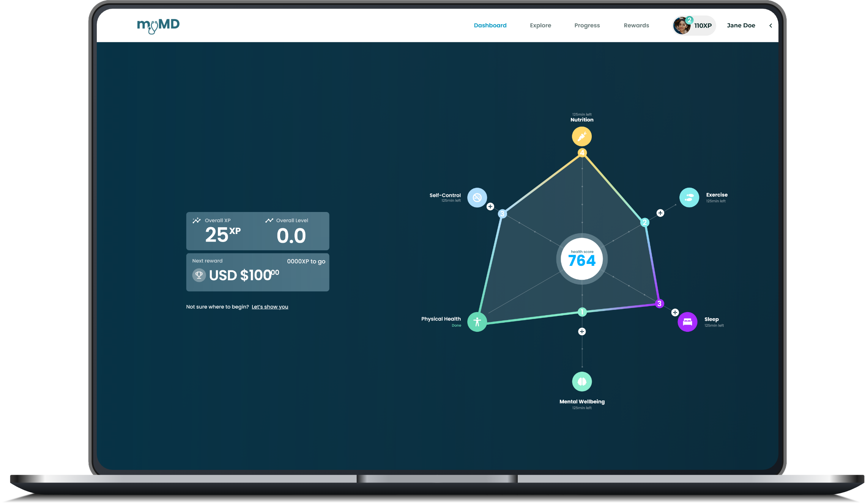The width and height of the screenshot is (865, 504).
Task: Click the Let's show you link
Action: pos(270,307)
